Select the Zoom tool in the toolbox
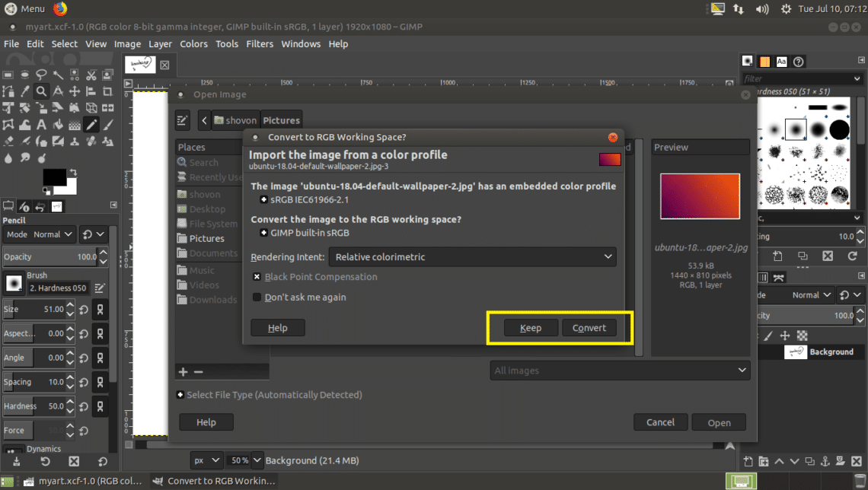This screenshot has height=490, width=868. [41, 91]
